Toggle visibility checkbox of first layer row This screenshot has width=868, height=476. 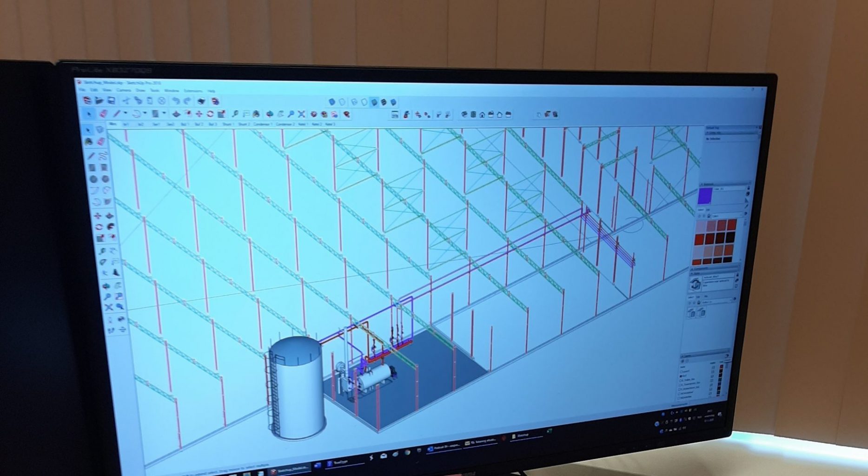[x=713, y=367]
